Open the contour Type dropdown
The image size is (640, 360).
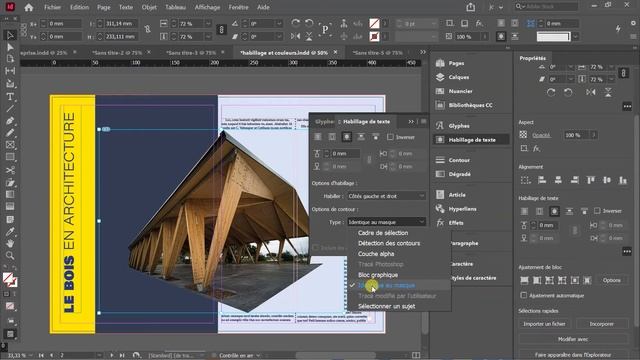pyautogui.click(x=386, y=222)
